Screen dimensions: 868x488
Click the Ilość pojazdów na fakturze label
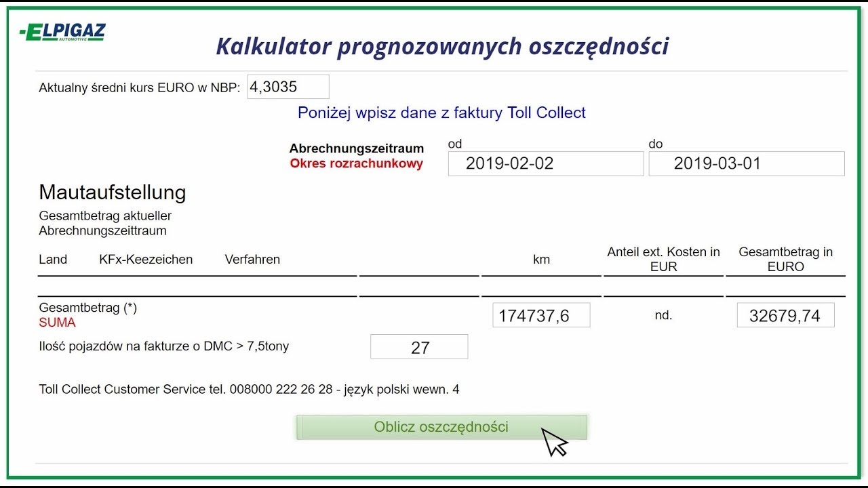tap(163, 346)
